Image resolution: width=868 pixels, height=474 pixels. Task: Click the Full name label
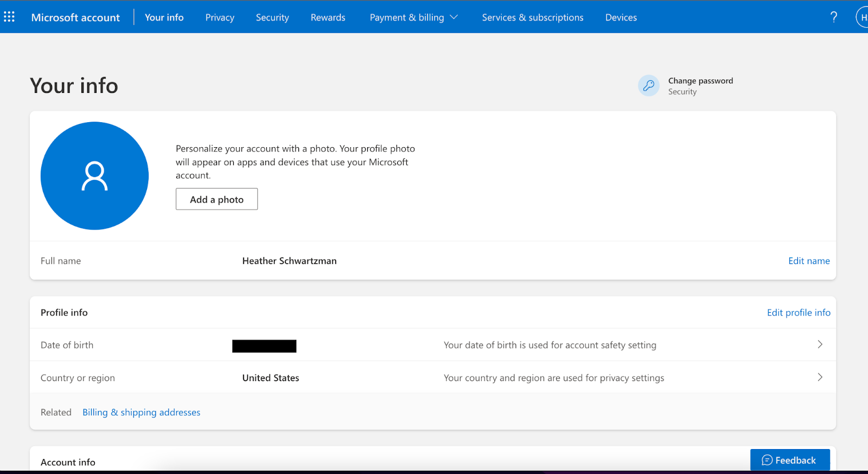click(x=61, y=261)
